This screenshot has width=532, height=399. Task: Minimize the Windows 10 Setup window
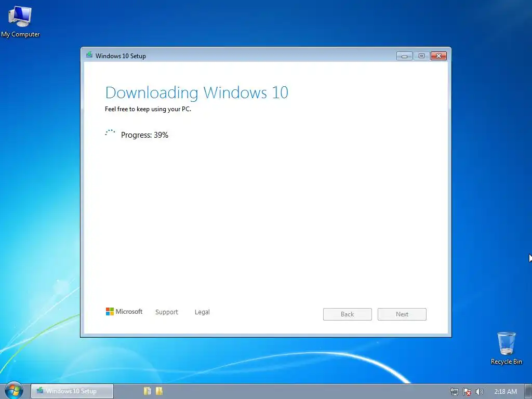(x=404, y=56)
